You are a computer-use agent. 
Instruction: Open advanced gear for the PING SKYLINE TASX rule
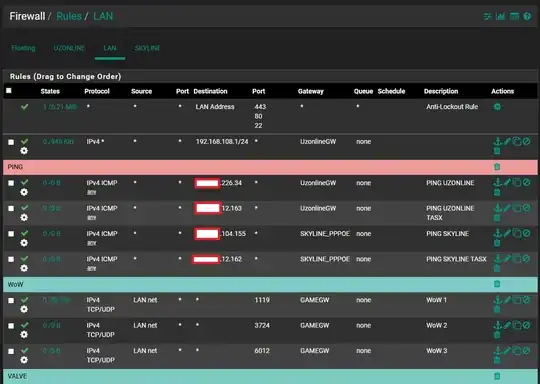tap(24, 268)
